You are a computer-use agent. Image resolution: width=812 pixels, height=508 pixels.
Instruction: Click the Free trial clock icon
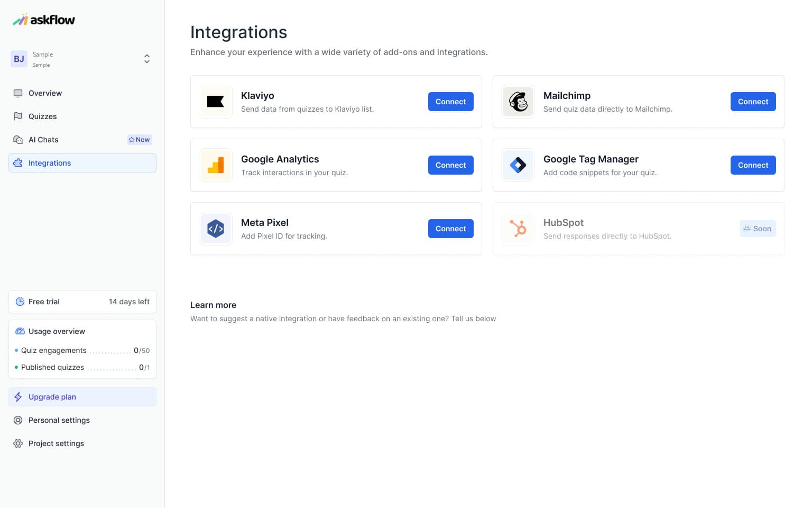click(x=20, y=302)
